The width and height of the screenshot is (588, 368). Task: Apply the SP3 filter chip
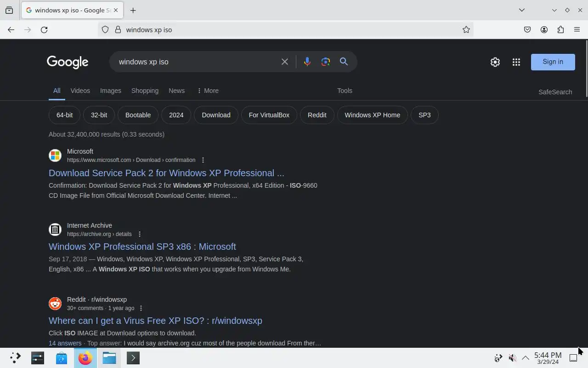[x=424, y=115]
